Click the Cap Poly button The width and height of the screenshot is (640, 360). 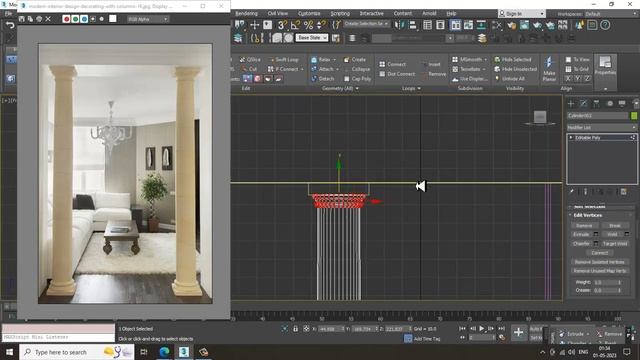click(x=358, y=79)
